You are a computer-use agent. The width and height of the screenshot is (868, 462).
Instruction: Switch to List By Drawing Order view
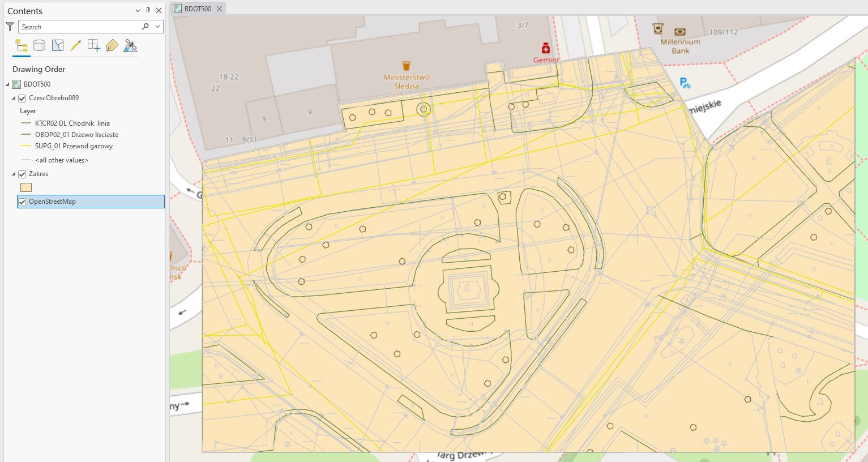coord(21,46)
